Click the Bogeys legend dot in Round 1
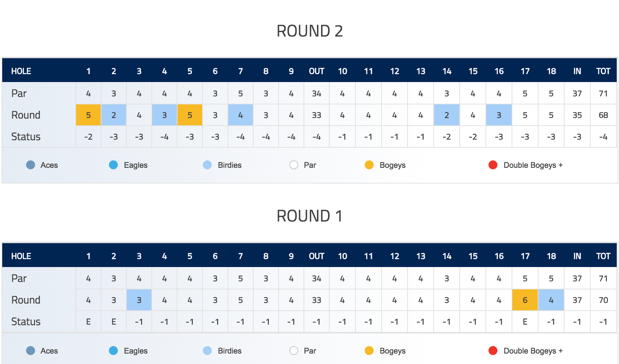 click(x=369, y=351)
